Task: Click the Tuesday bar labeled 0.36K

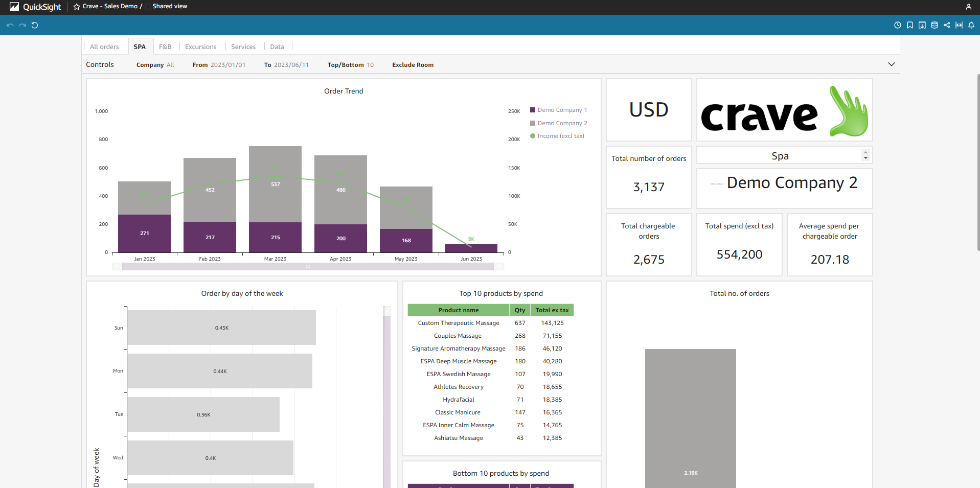Action: [203, 414]
